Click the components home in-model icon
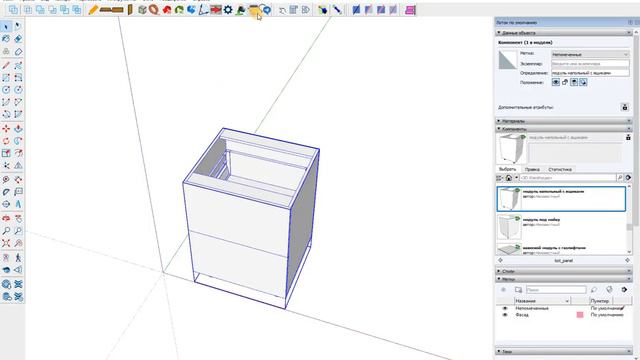Image resolution: width=640 pixels, height=360 pixels. (x=509, y=178)
